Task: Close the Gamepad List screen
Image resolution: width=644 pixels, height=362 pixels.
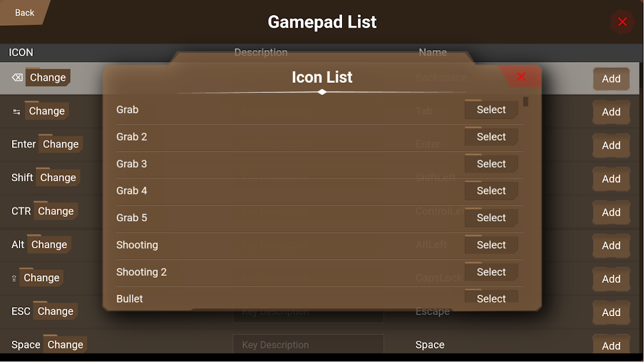Action: 622,22
